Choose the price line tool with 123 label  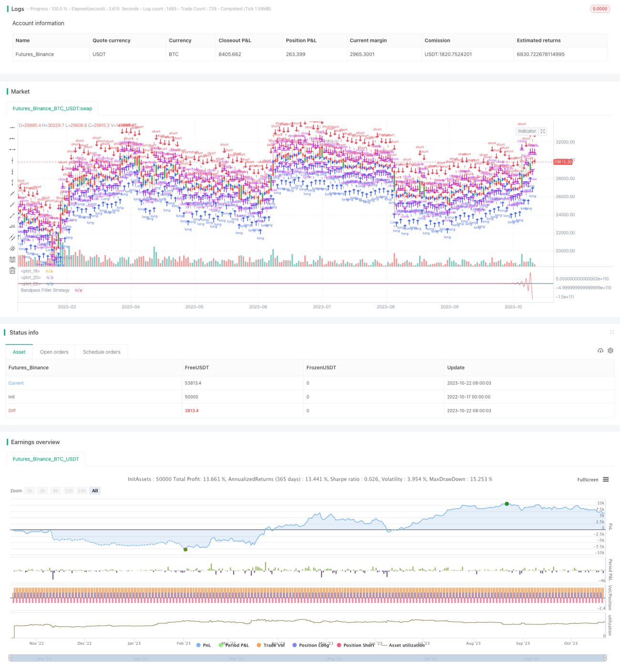click(x=12, y=226)
